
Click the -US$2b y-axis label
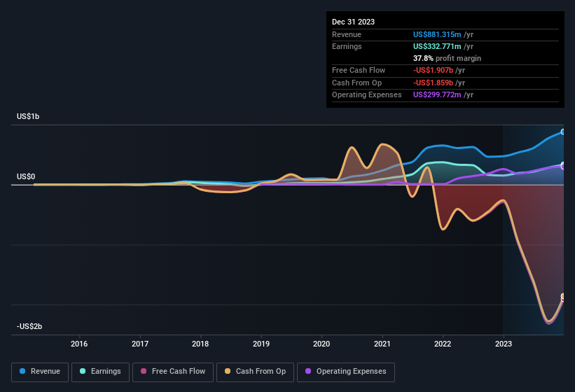pos(29,326)
